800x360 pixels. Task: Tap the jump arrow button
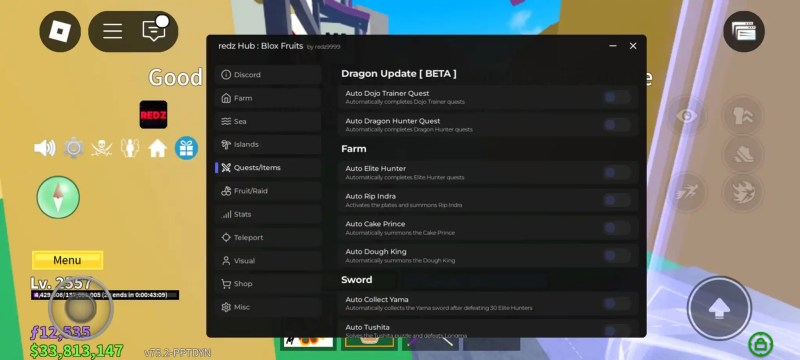tap(719, 308)
